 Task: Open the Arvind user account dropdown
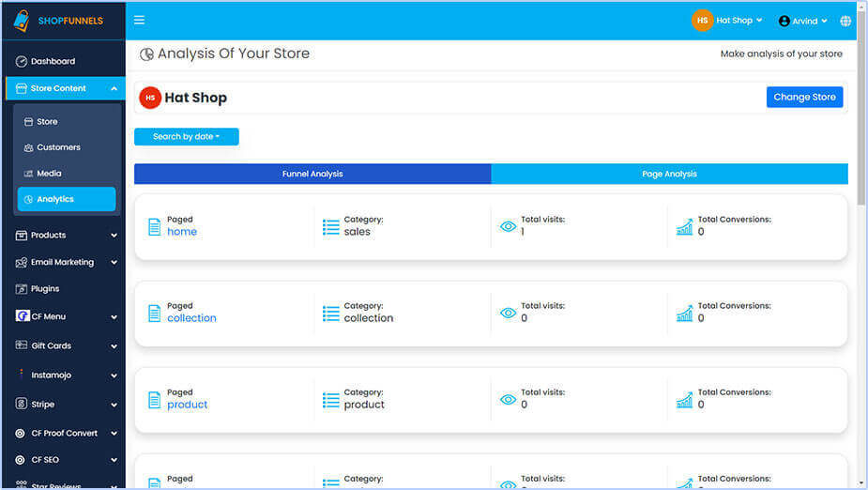(803, 21)
